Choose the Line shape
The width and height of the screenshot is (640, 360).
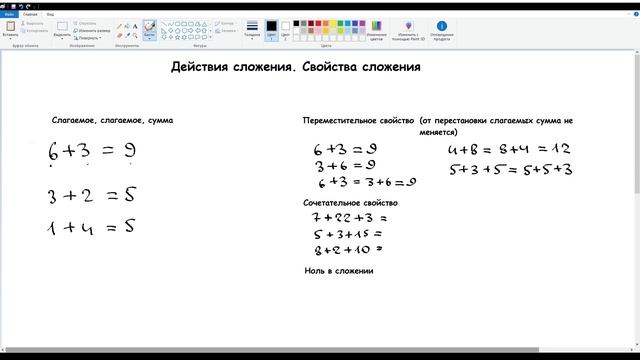(164, 24)
